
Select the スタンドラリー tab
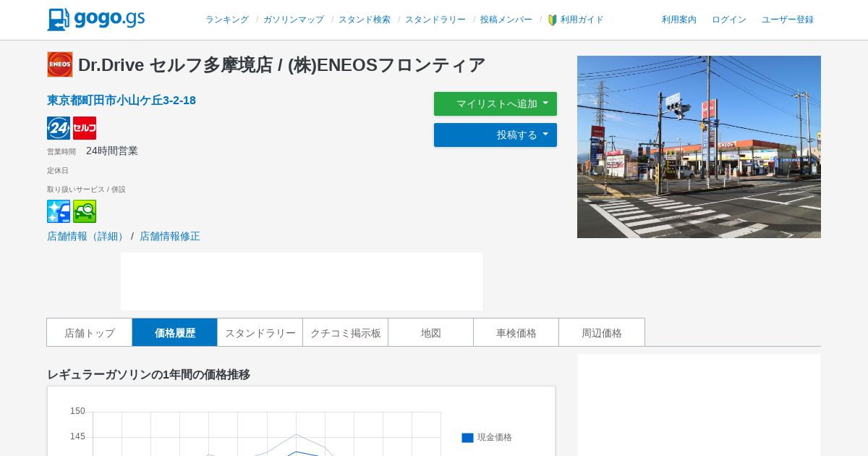pos(260,332)
